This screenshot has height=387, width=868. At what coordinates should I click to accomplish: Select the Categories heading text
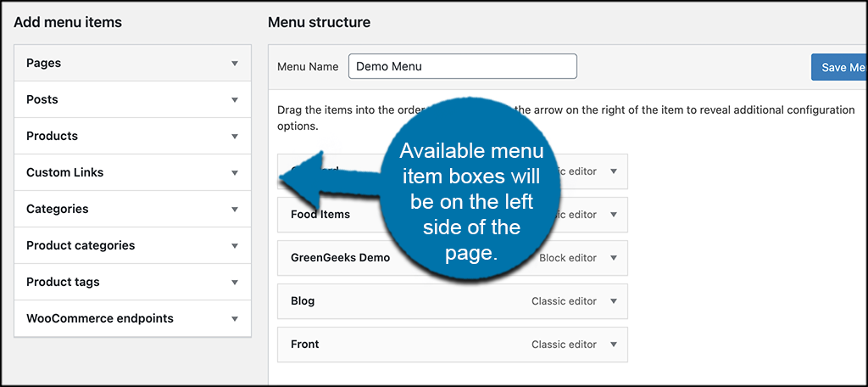click(58, 209)
